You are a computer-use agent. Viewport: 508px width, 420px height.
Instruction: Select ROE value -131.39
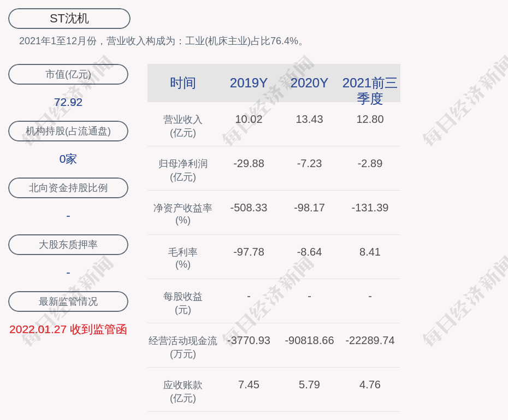[x=370, y=208]
